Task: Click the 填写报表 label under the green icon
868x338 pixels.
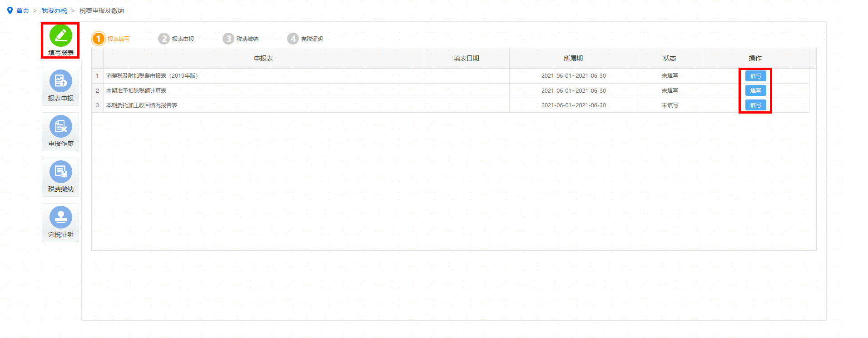Action: 61,53
